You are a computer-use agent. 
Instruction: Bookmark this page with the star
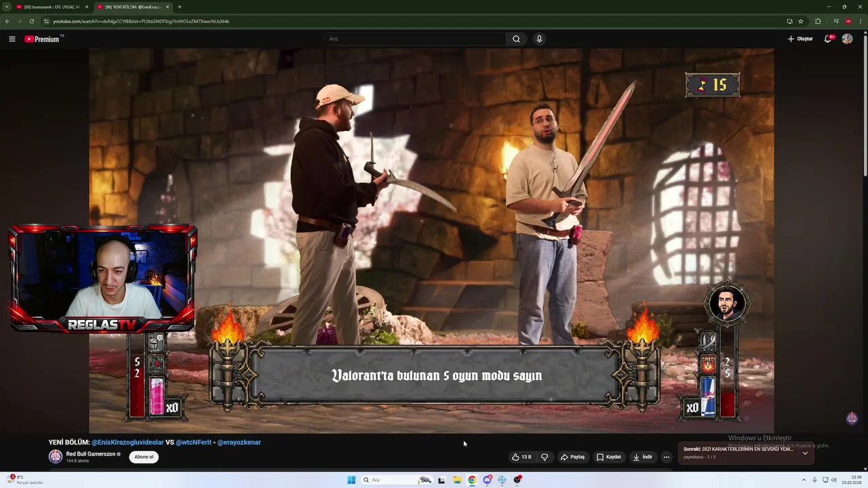coord(801,21)
